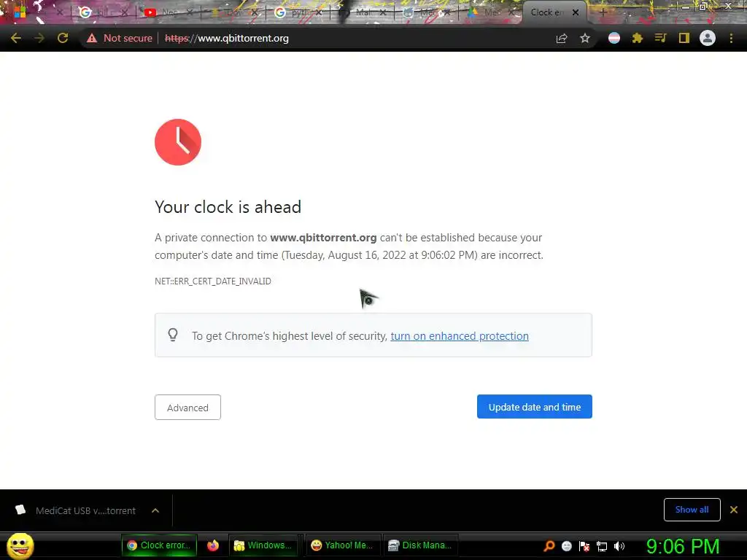Open the Chrome profile avatar
Viewport: 747px width, 560px height.
pyautogui.click(x=708, y=38)
